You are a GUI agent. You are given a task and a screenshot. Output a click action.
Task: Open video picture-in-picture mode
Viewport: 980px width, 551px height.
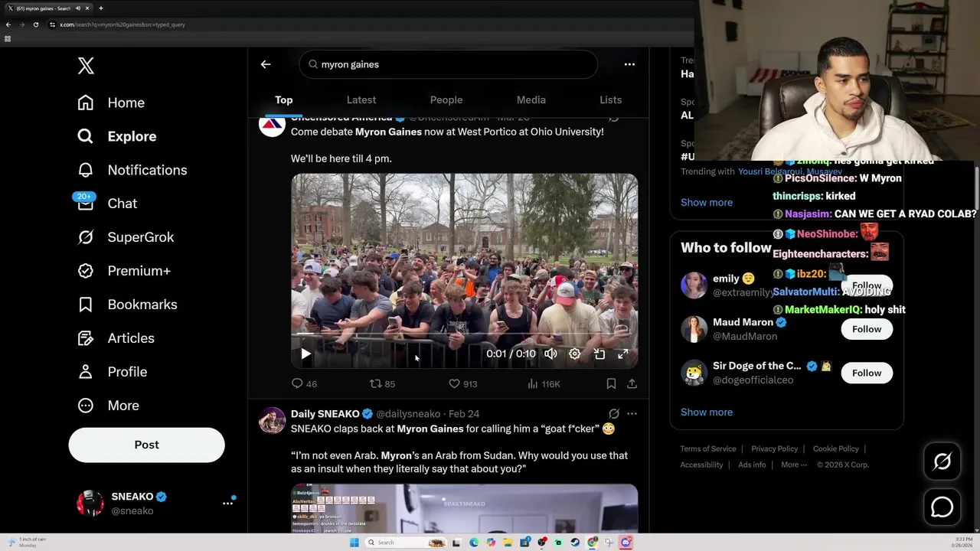(x=599, y=354)
